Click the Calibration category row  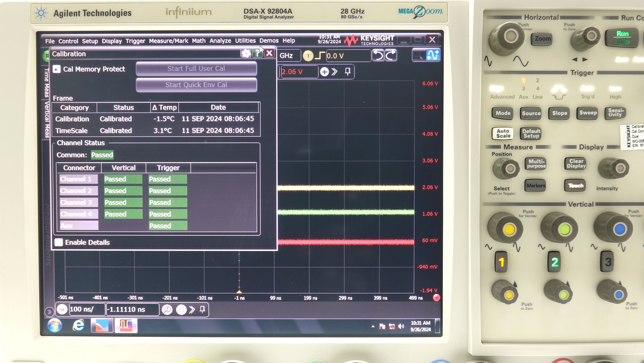156,119
